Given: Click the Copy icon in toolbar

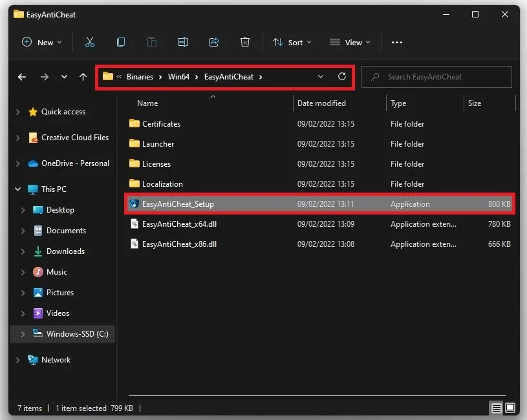Looking at the screenshot, I should point(121,42).
